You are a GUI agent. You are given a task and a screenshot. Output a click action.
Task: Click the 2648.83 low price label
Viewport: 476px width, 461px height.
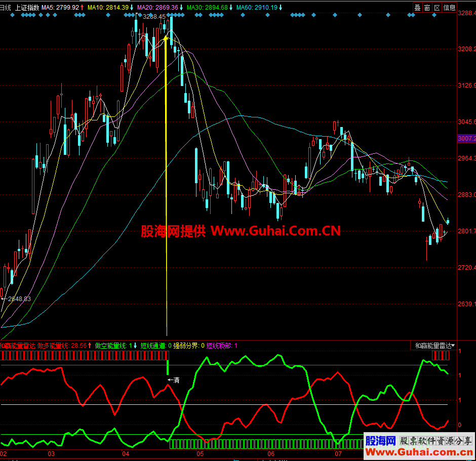click(17, 299)
